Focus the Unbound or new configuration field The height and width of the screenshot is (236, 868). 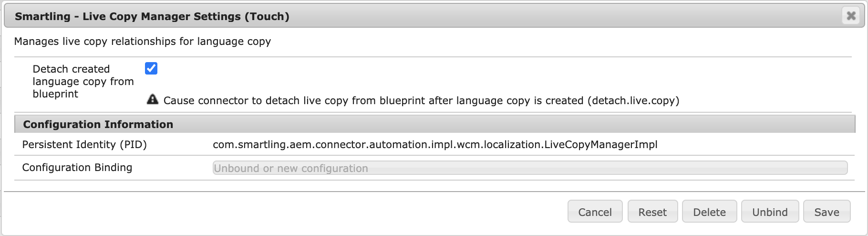pyautogui.click(x=529, y=168)
